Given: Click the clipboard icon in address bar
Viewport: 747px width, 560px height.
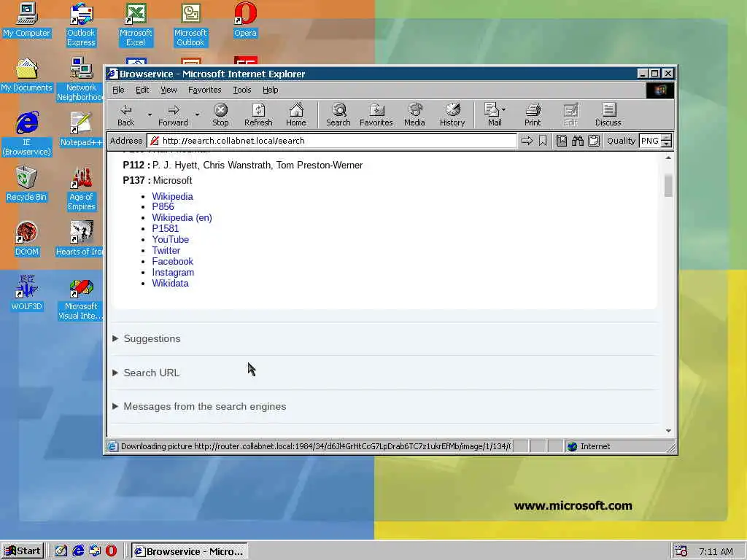Looking at the screenshot, I should [594, 141].
